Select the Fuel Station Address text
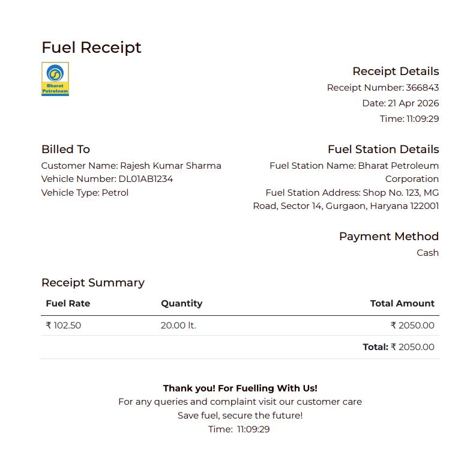This screenshot has width=476, height=463. 346,199
